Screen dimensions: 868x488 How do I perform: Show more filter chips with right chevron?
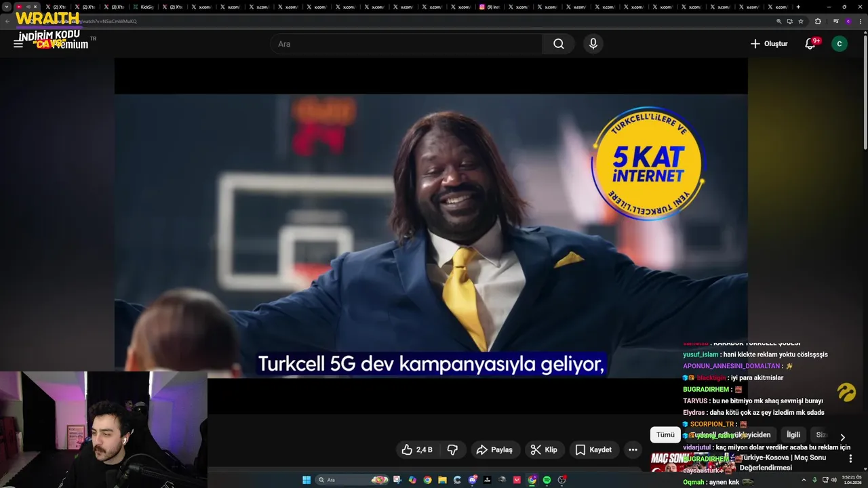[x=842, y=437]
